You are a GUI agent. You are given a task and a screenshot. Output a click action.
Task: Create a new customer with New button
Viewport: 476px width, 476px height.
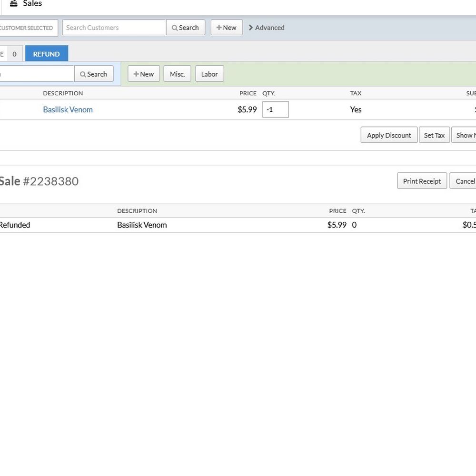coord(227,28)
